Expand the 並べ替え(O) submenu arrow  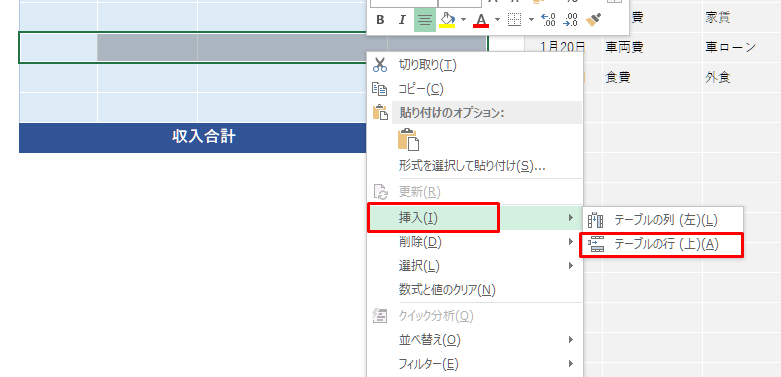click(x=571, y=340)
